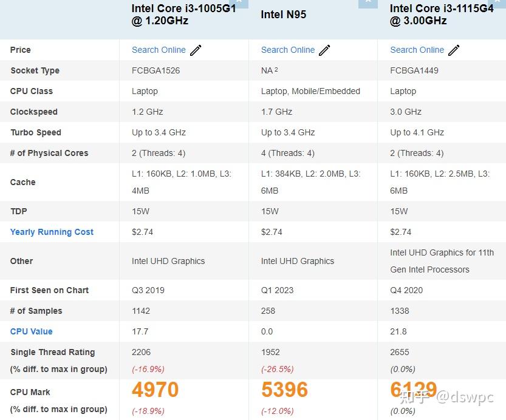506x420 pixels.
Task: Remove Intel N95 from the comparison
Action: pyautogui.click(x=368, y=2)
